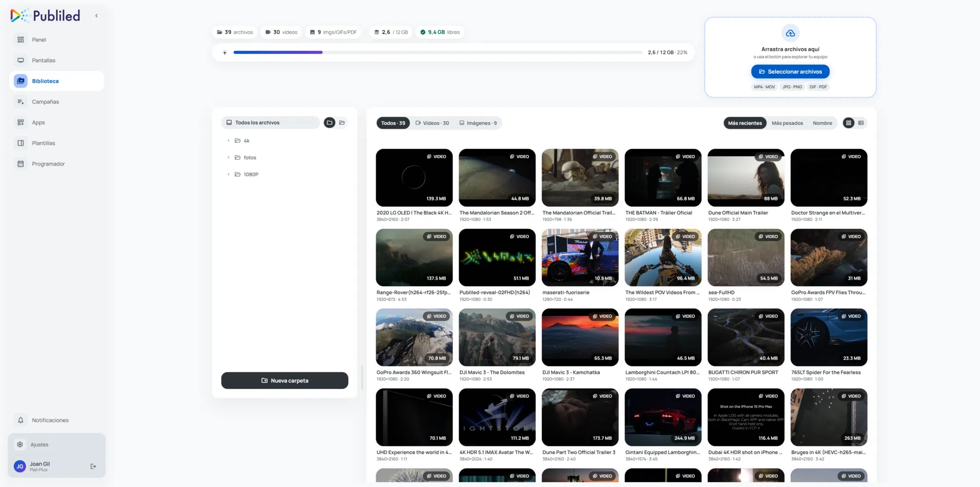Click the cloud upload icon
Image resolution: width=980 pixels, height=487 pixels.
pyautogui.click(x=791, y=33)
